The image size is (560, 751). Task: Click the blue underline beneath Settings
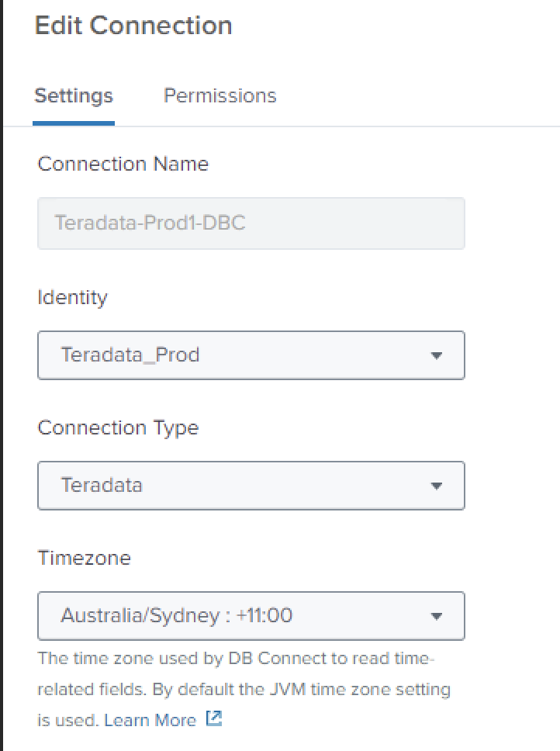pos(74,123)
